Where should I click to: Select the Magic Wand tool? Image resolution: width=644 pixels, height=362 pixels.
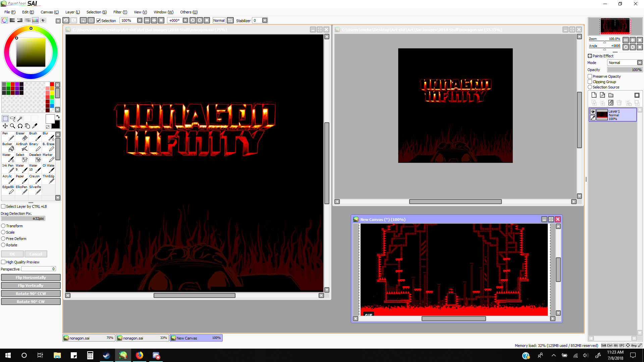coord(20,119)
